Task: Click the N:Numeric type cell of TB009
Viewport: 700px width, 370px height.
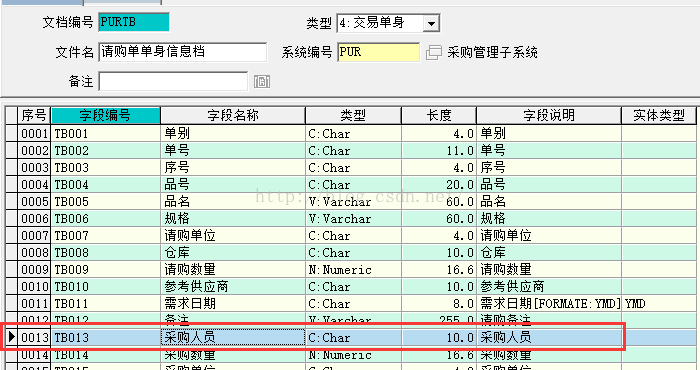Action: tap(353, 269)
